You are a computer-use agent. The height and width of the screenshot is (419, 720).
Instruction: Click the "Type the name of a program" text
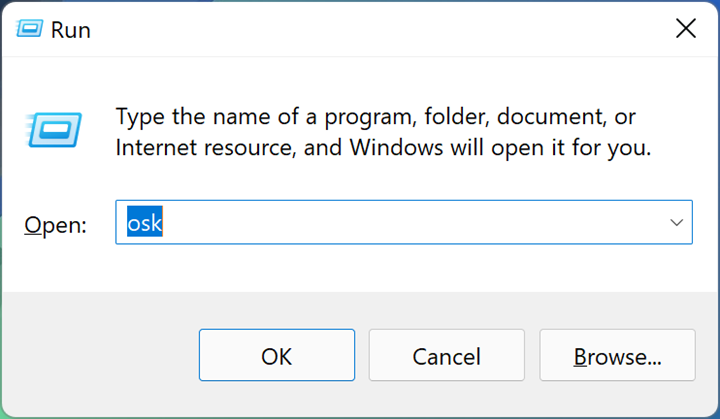tap(264, 117)
